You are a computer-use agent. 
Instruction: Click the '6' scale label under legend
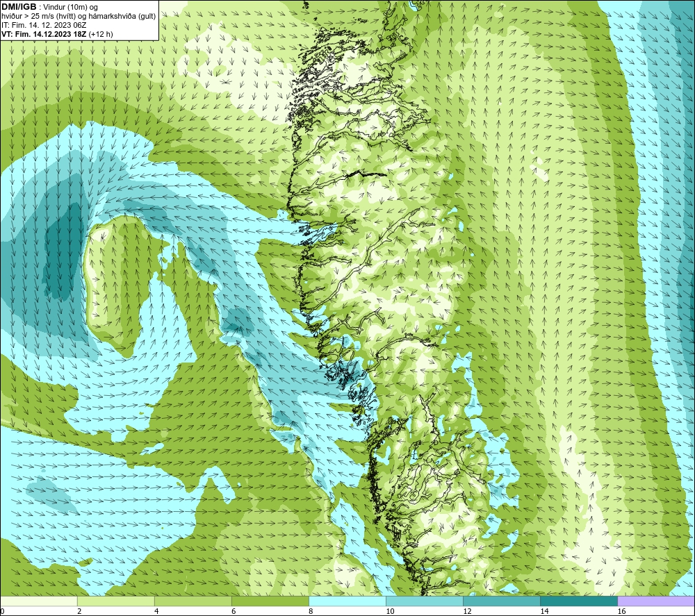tap(234, 611)
